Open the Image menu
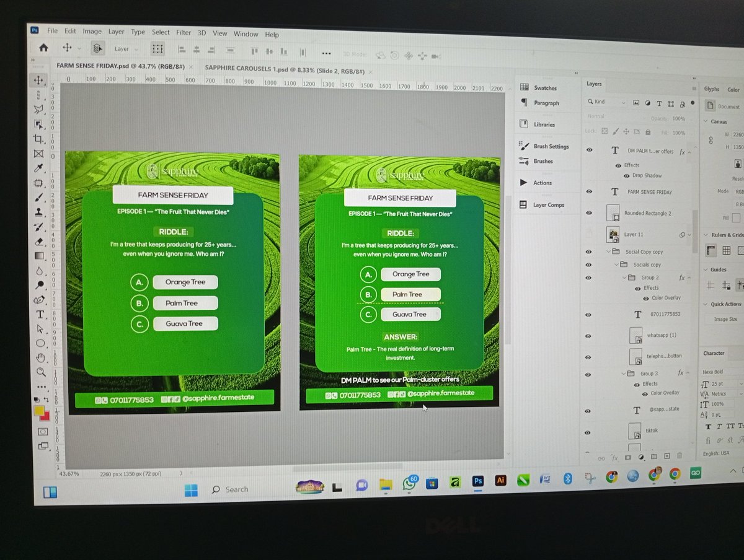 [x=92, y=32]
